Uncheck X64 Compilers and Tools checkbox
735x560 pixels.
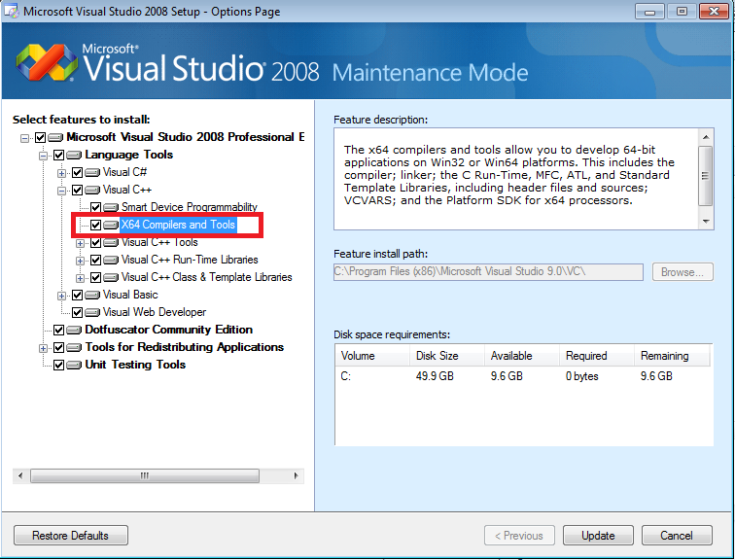pyautogui.click(x=95, y=225)
